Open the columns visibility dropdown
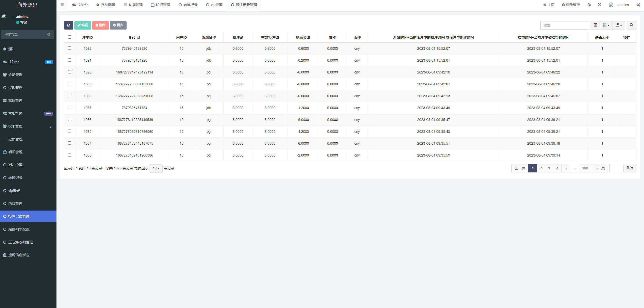The width and height of the screenshot is (644, 308). [606, 25]
